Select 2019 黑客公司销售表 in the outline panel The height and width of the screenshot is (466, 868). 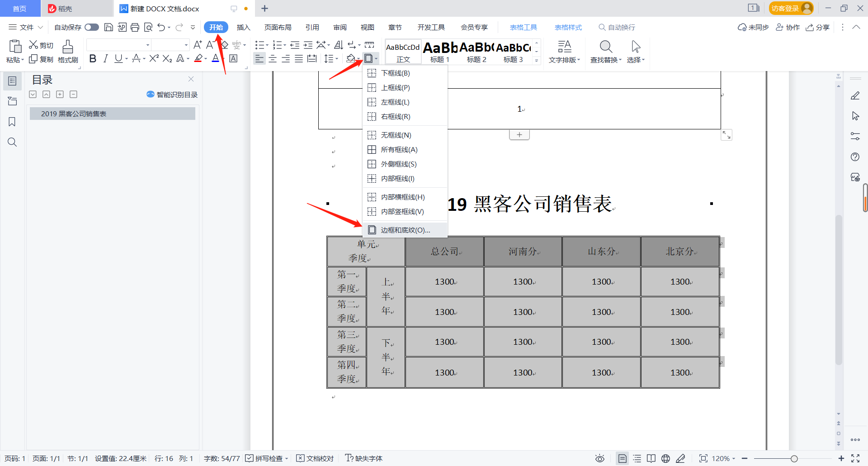[75, 114]
